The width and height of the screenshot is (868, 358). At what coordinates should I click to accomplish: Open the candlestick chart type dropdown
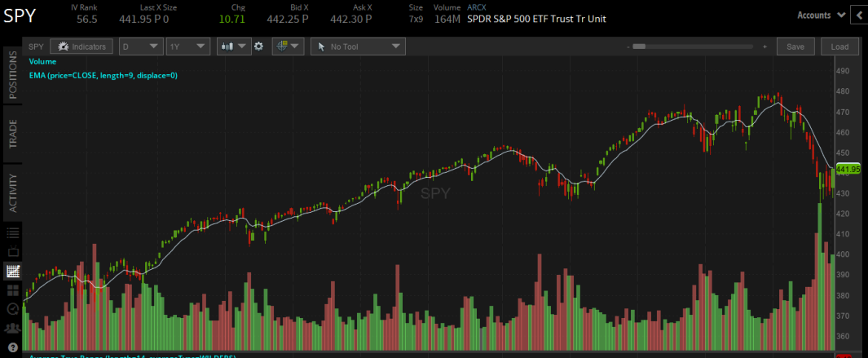(x=234, y=46)
